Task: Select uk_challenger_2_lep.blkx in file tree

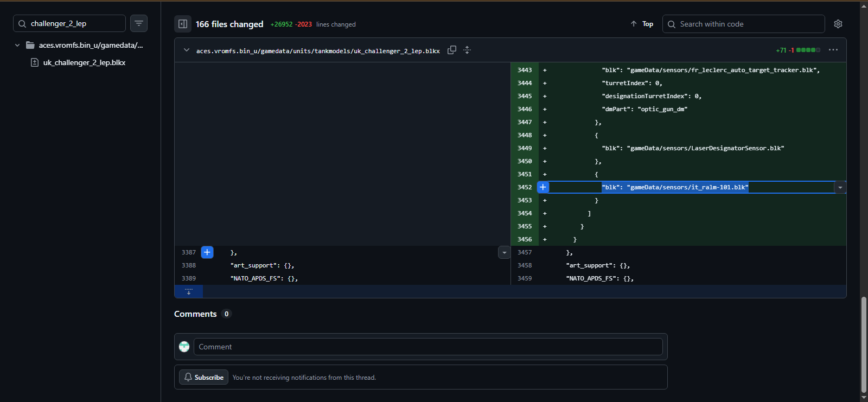Action: click(x=84, y=62)
